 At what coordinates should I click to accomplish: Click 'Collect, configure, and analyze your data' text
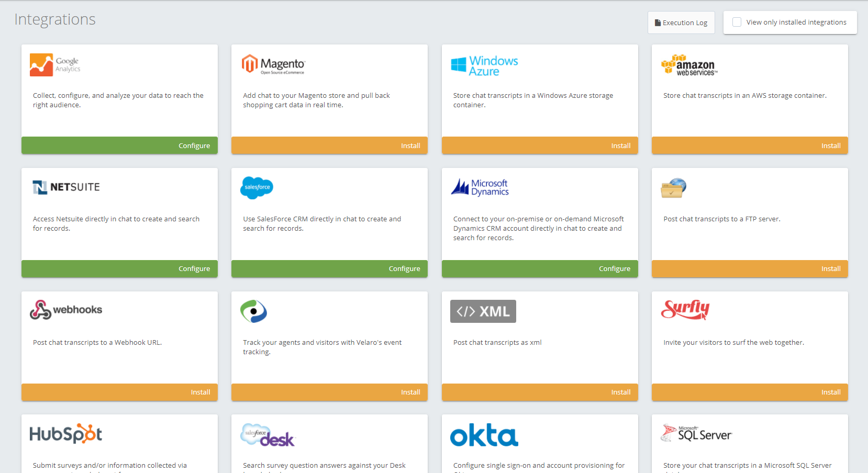click(x=118, y=100)
